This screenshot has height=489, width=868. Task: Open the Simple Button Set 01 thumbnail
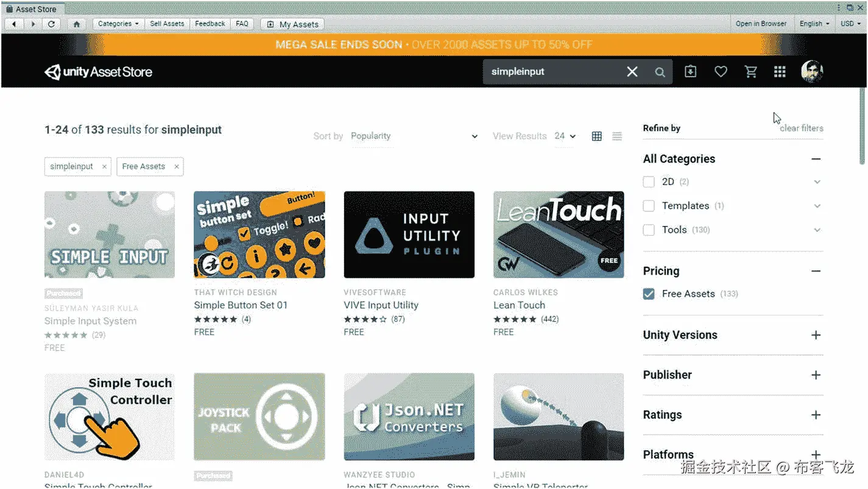259,235
